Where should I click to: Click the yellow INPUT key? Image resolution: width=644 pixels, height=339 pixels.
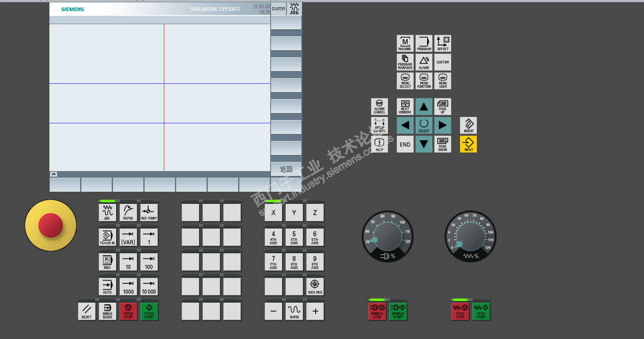[469, 144]
